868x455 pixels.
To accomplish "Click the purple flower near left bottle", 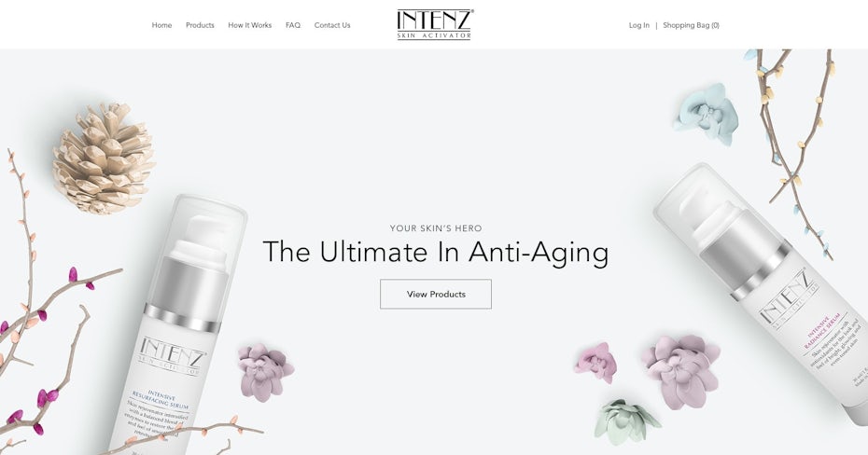I will [265, 371].
